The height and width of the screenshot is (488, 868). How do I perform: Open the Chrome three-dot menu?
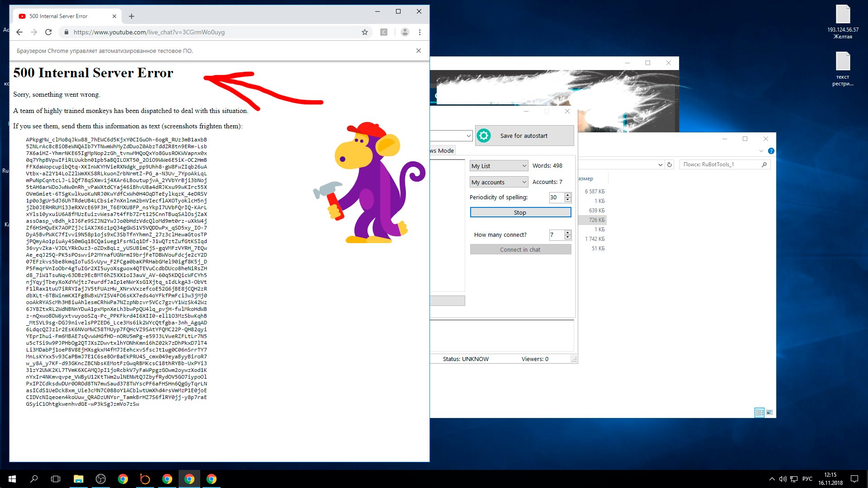[x=420, y=32]
